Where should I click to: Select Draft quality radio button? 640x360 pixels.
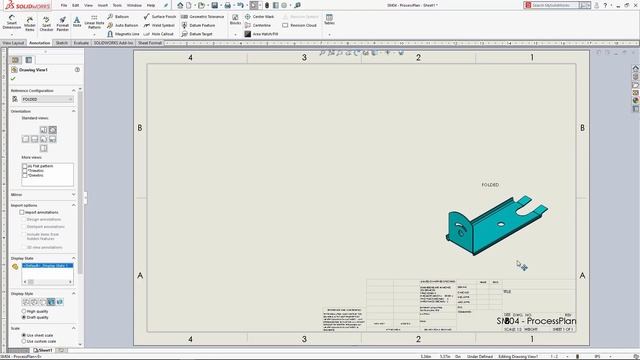24,317
